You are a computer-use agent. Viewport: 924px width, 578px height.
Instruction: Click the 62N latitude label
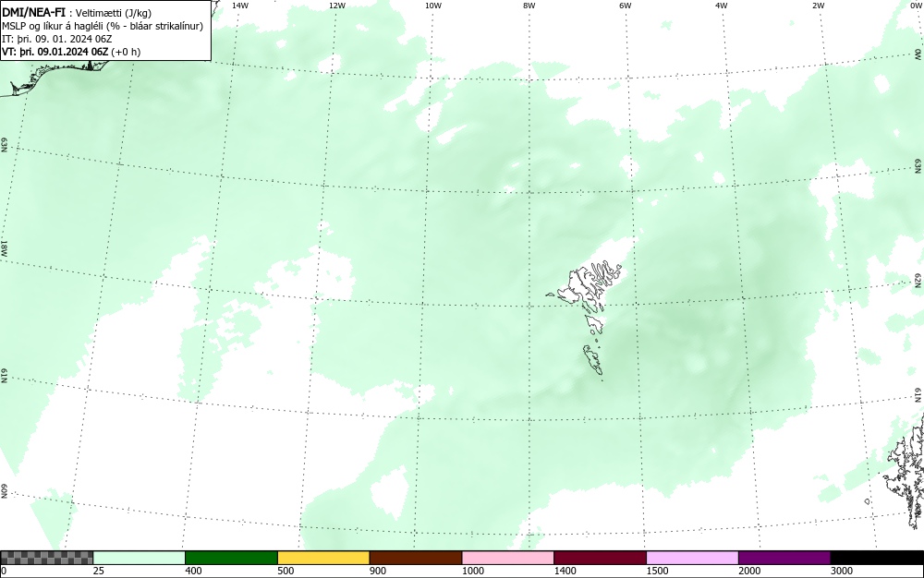click(x=918, y=281)
